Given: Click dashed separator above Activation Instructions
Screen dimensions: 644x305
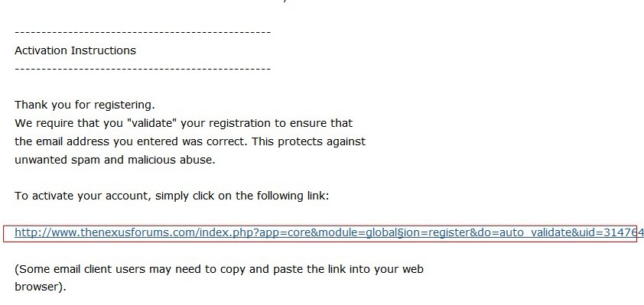Looking at the screenshot, I should pyautogui.click(x=142, y=32).
